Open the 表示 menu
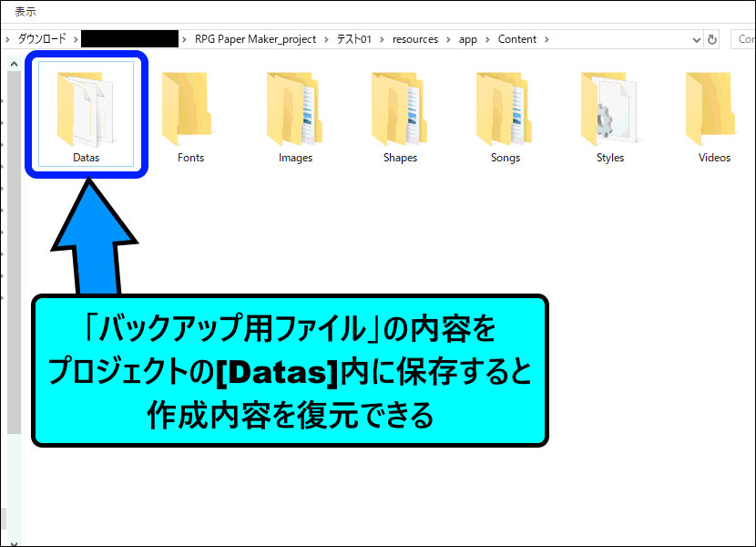 25,12
